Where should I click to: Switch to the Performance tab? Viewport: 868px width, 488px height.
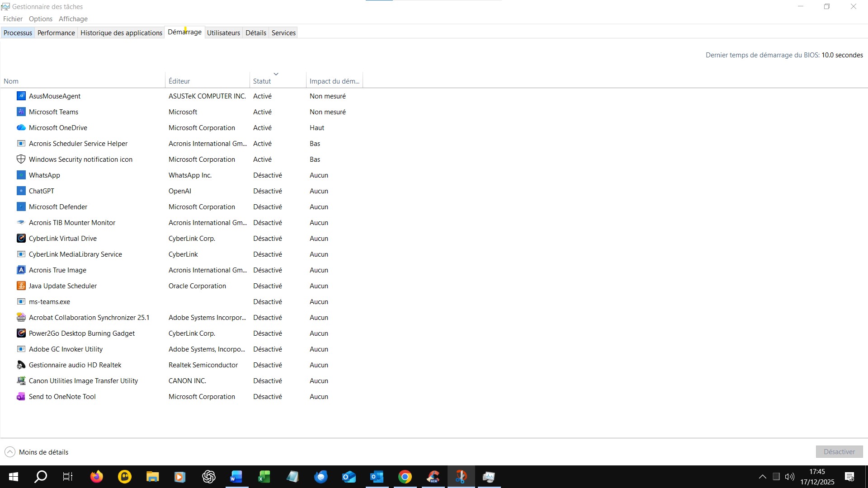point(56,33)
